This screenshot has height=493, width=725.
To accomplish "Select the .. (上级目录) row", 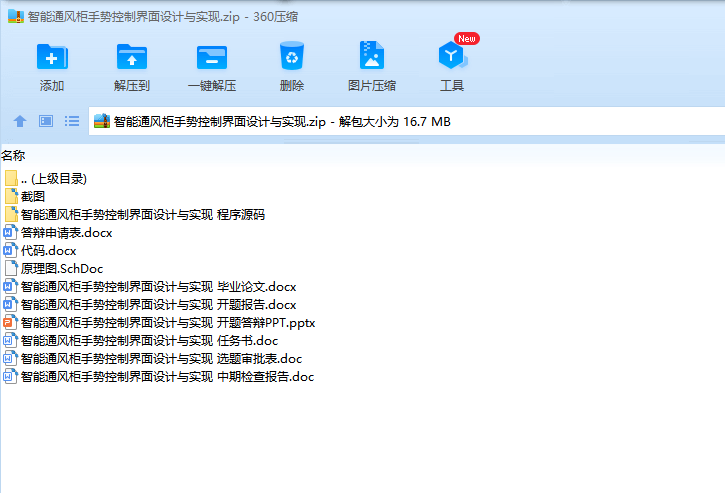I will 54,179.
